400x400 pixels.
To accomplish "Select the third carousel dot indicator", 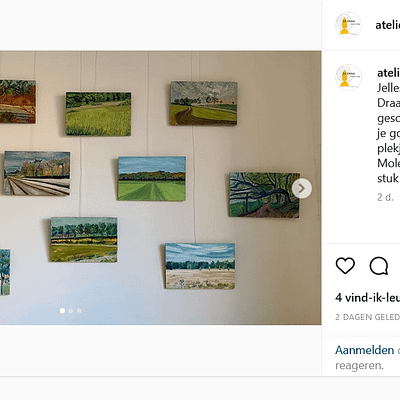I will click(x=79, y=311).
